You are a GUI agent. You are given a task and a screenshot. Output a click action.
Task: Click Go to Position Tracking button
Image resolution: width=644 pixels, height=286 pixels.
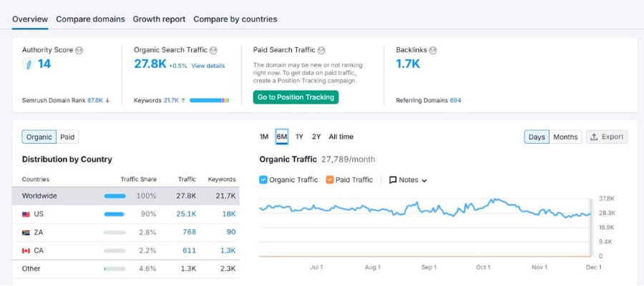tap(296, 97)
